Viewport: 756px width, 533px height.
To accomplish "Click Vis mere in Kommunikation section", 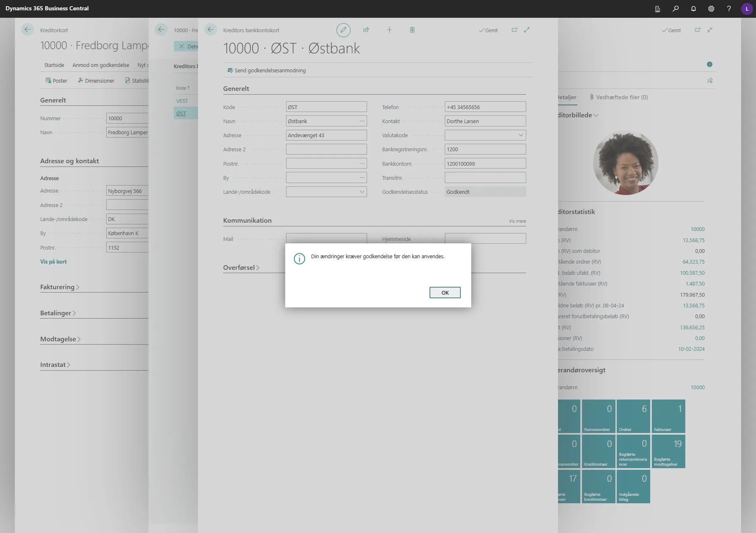I will (518, 221).
